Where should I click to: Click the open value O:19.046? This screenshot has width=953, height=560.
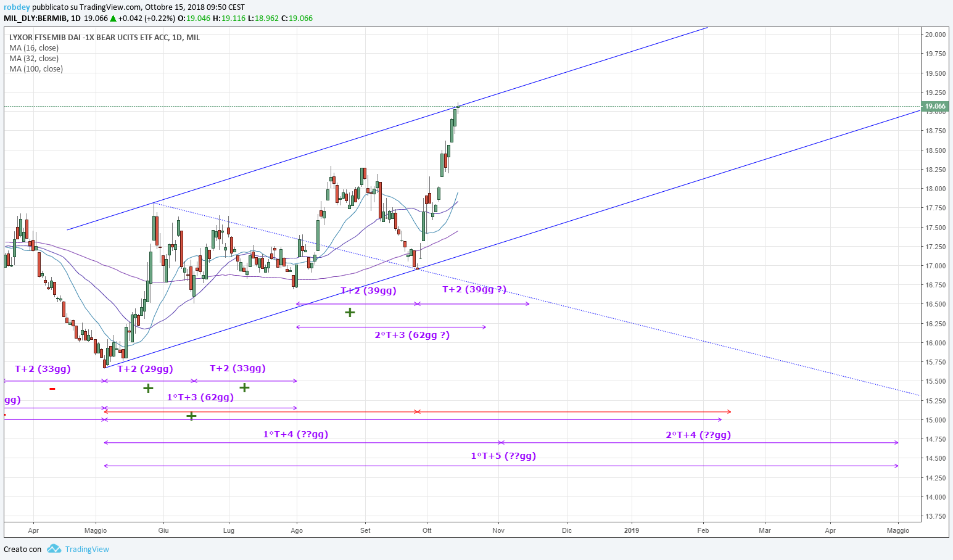[x=194, y=19]
